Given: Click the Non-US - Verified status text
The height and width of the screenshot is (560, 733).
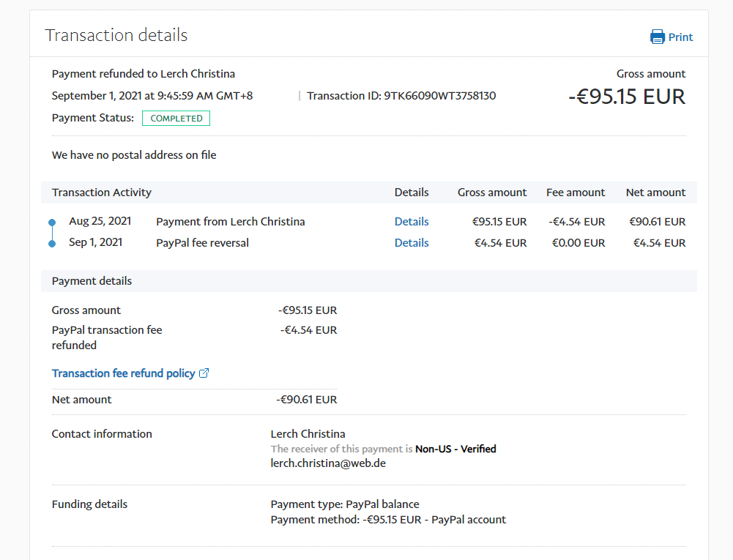Looking at the screenshot, I should (x=455, y=449).
